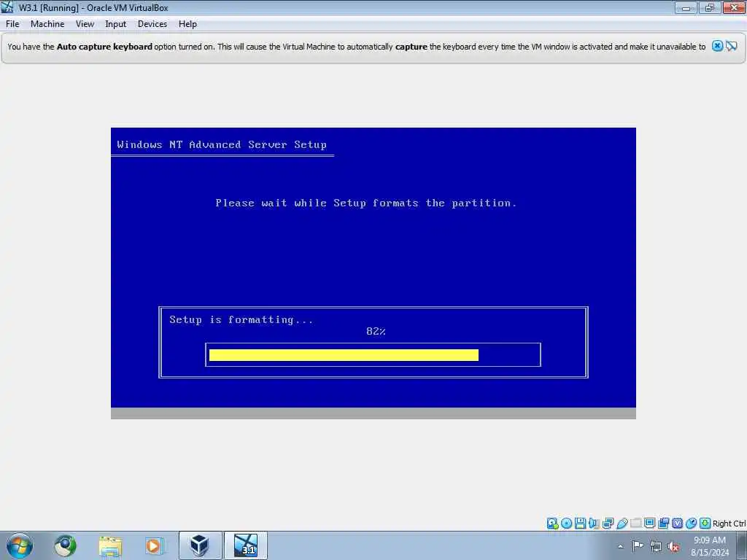Open the Windows Start menu

tap(20, 545)
